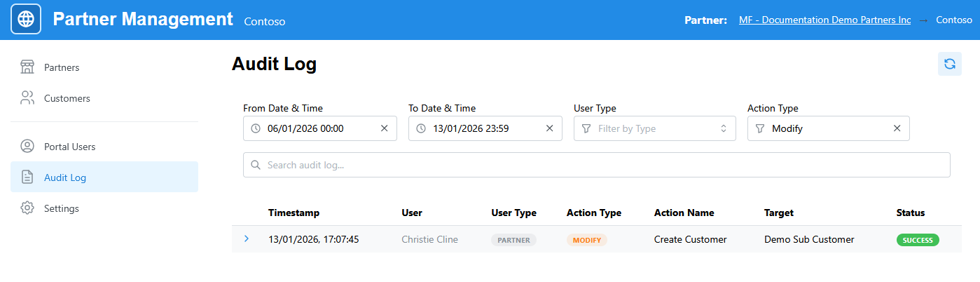Clear the To Date & Time value

tap(549, 128)
